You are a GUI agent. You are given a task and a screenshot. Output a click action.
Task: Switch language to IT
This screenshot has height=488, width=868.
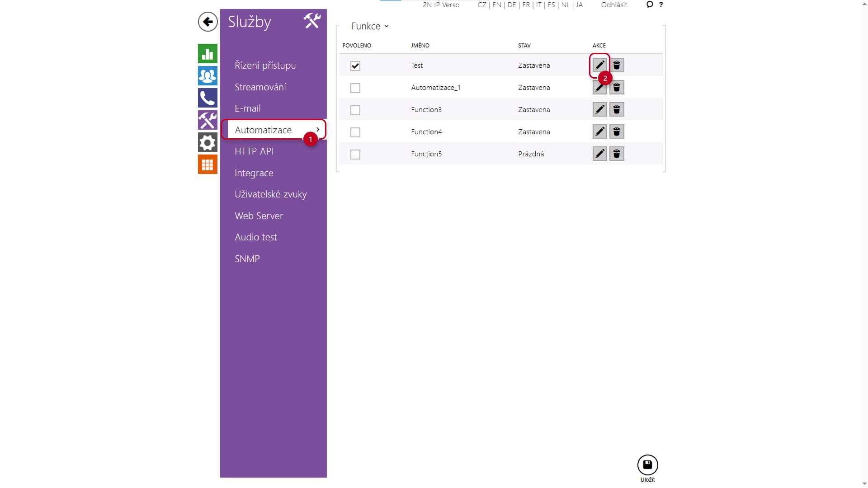click(x=539, y=5)
